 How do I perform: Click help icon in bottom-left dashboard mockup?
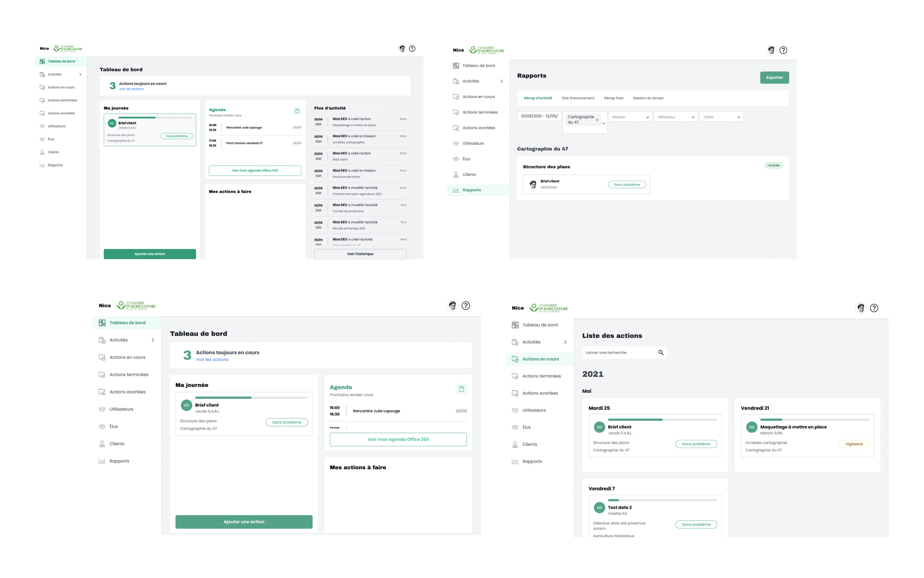[x=466, y=306]
